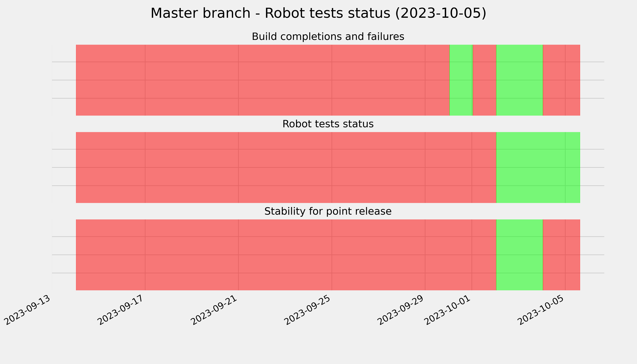
Task: Click the large red region in Robot tests status
Action: (x=286, y=167)
